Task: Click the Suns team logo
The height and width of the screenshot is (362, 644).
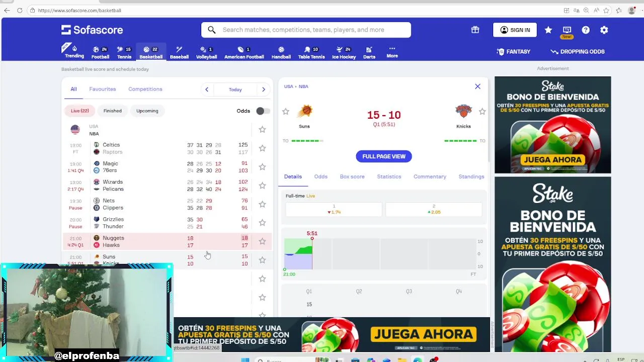Action: point(304,112)
